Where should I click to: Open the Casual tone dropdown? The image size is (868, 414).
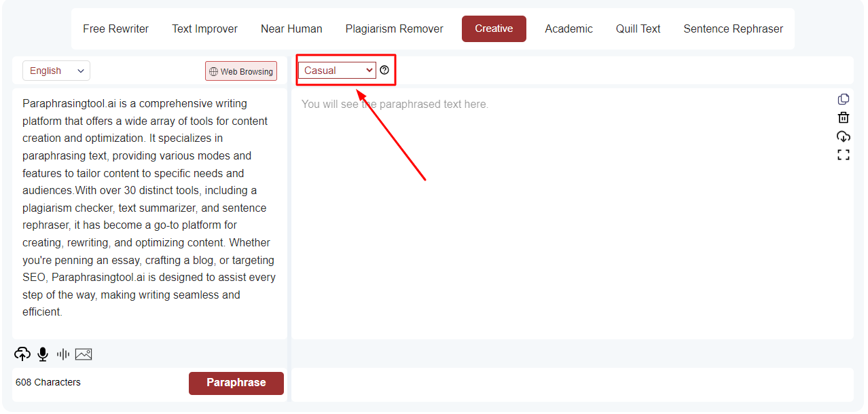337,70
